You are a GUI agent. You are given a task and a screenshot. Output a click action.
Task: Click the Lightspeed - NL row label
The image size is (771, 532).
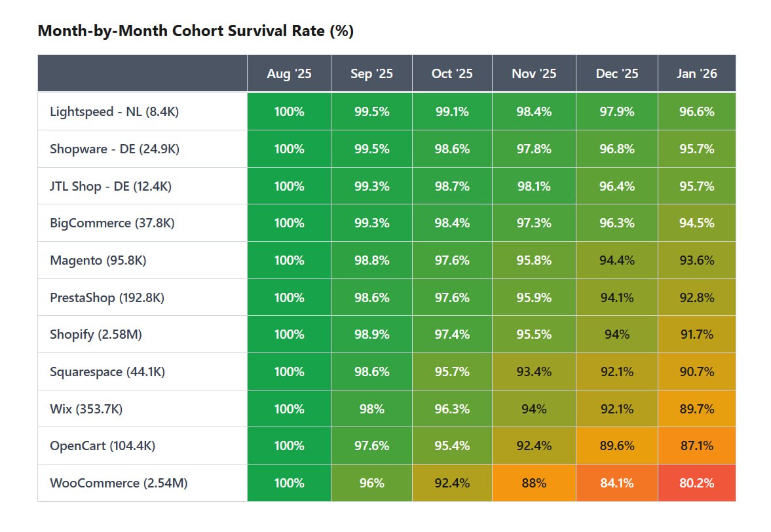pos(114,111)
